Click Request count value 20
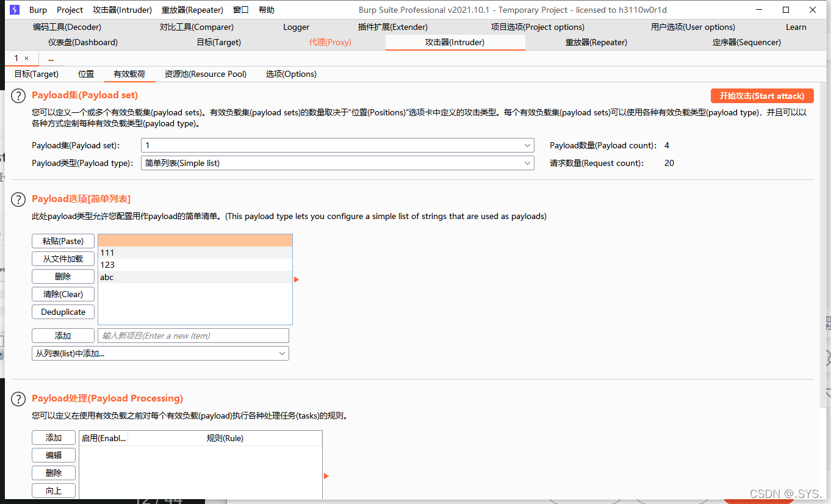Screen dimensions: 831x504 [x=669, y=163]
